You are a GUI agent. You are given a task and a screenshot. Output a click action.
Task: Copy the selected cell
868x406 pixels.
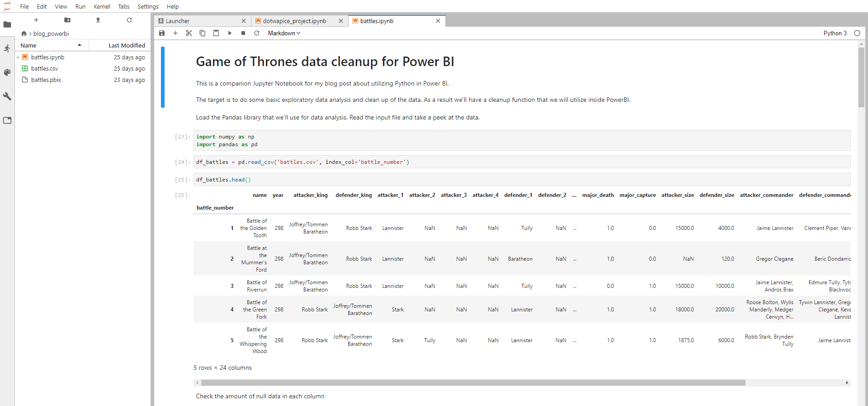coord(203,33)
